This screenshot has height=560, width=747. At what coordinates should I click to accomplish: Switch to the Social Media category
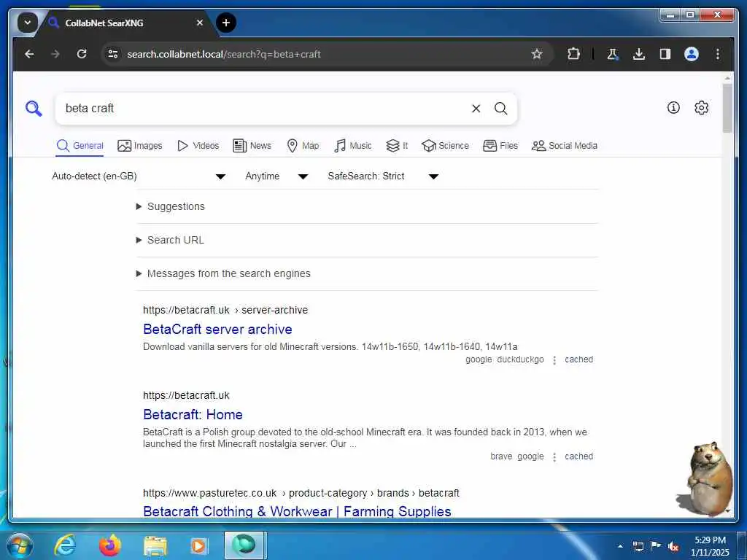coord(564,146)
